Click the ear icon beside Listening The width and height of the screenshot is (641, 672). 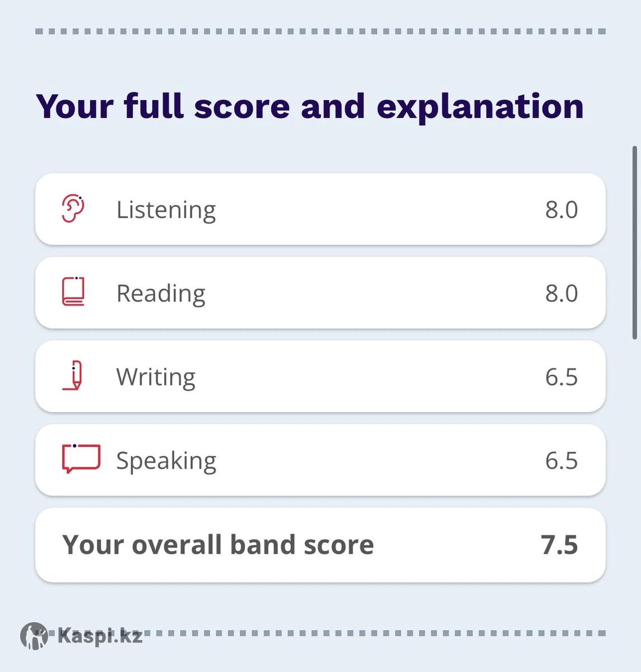pyautogui.click(x=73, y=209)
